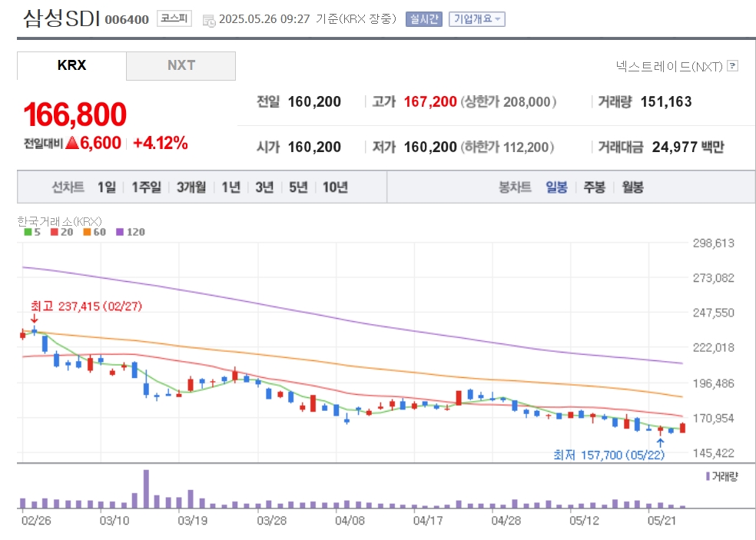756x540 pixels.
Task: Click the 최고 237,415 (02/27) chart annotation
Action: pos(86,306)
